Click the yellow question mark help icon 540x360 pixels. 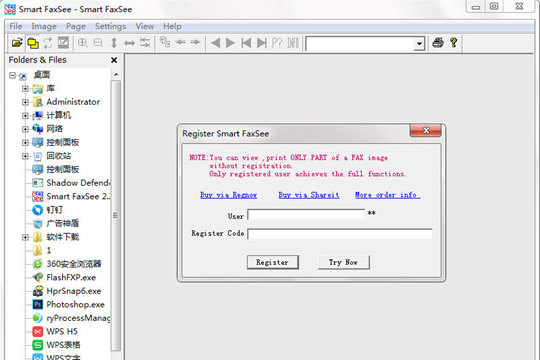coord(454,43)
